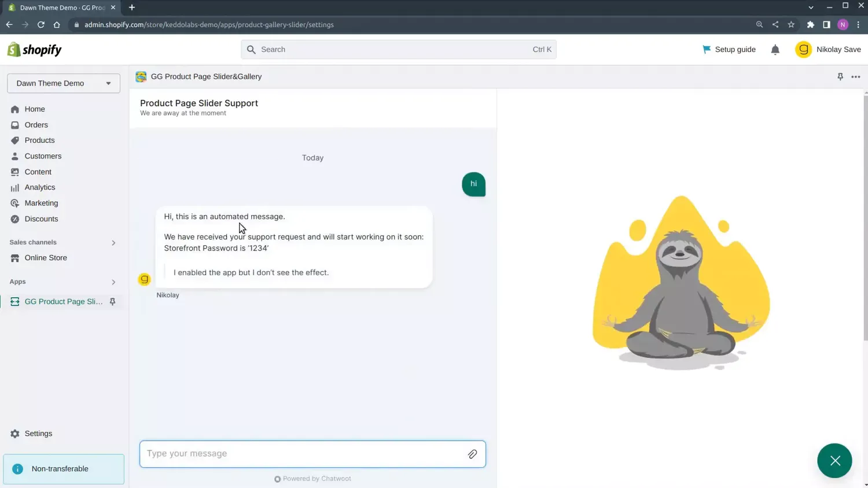Viewport: 868px width, 488px height.
Task: Open the Discounts section
Action: pyautogui.click(x=41, y=219)
